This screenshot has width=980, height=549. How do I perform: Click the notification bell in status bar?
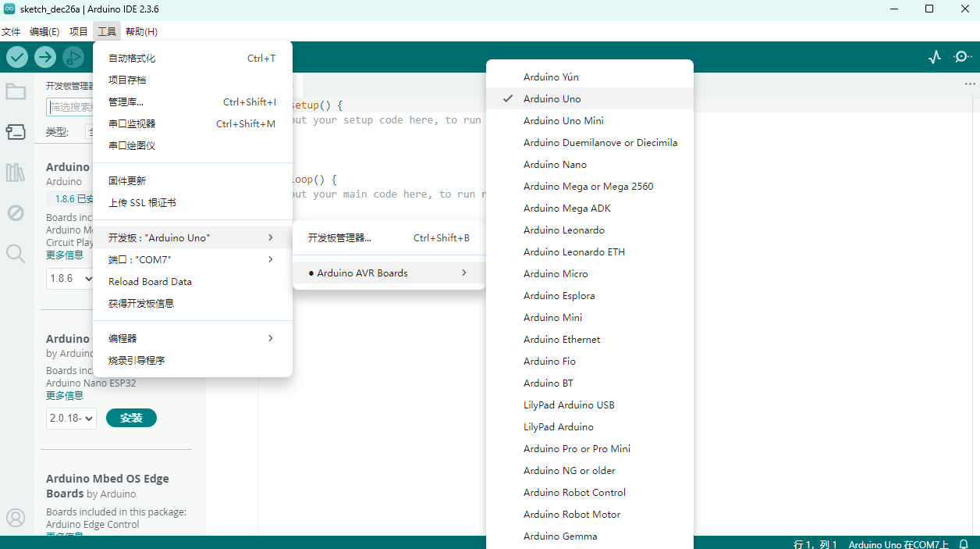click(x=964, y=544)
